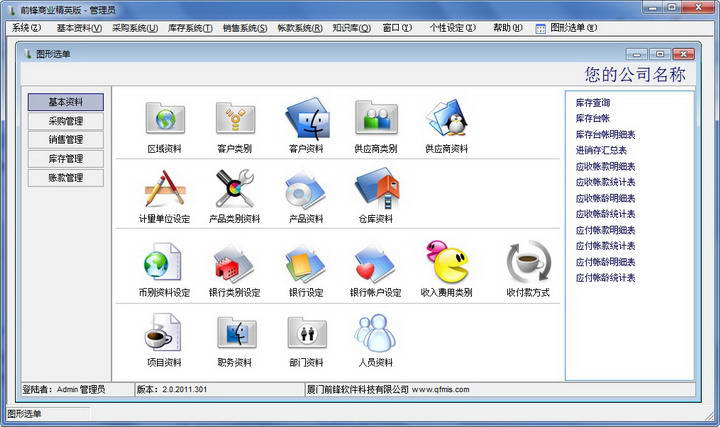
Task: Open the 区域资料 globe folder icon
Action: [165, 118]
